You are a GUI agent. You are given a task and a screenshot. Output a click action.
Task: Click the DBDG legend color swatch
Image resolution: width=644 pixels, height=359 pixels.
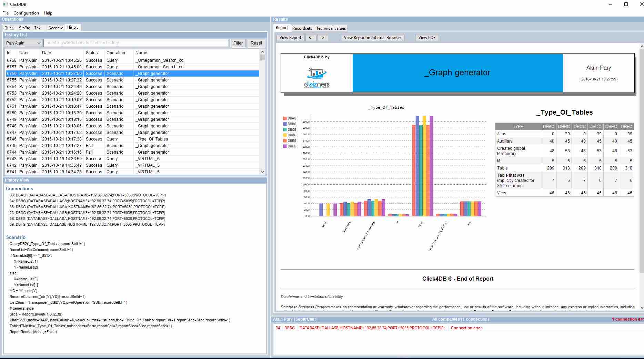tap(285, 135)
